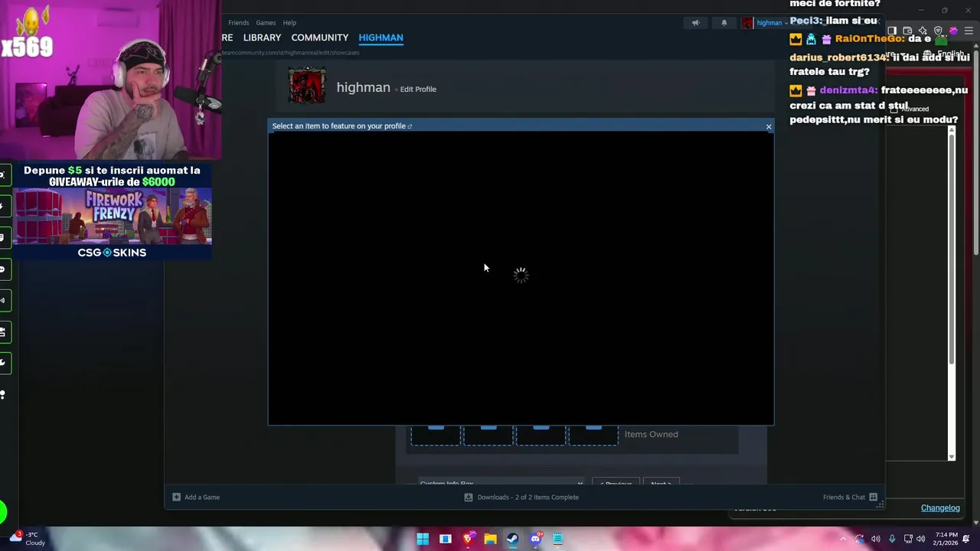
Task: Click the broadcast signal icon in left sidebar
Action: [3, 300]
